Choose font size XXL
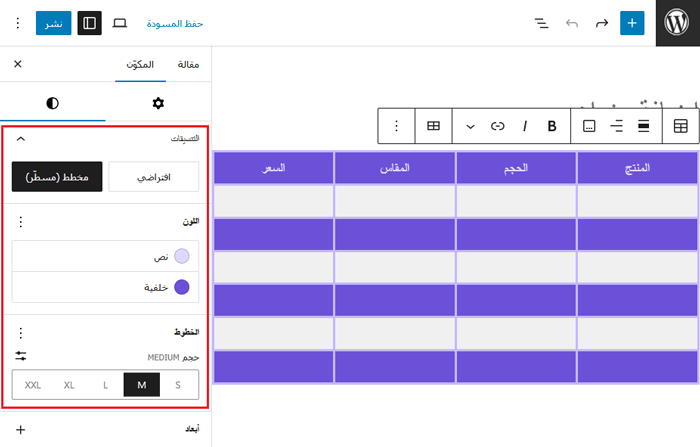 coord(33,385)
